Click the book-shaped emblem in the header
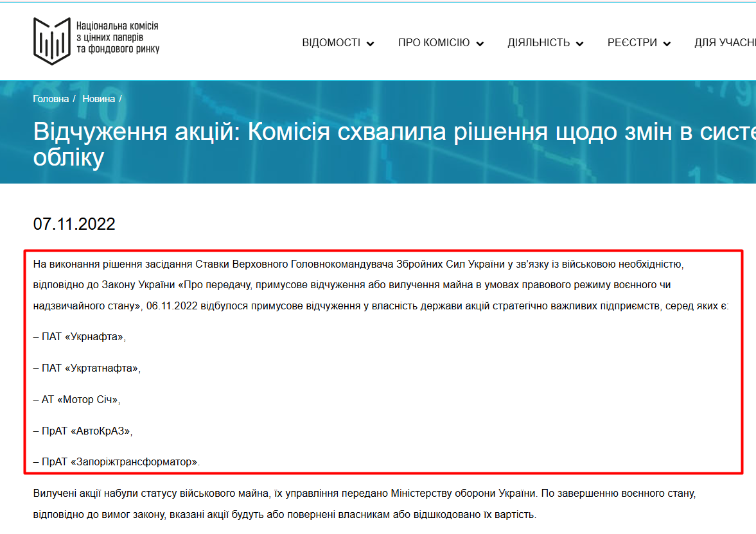Screen dimensions: 756x534 [50, 40]
